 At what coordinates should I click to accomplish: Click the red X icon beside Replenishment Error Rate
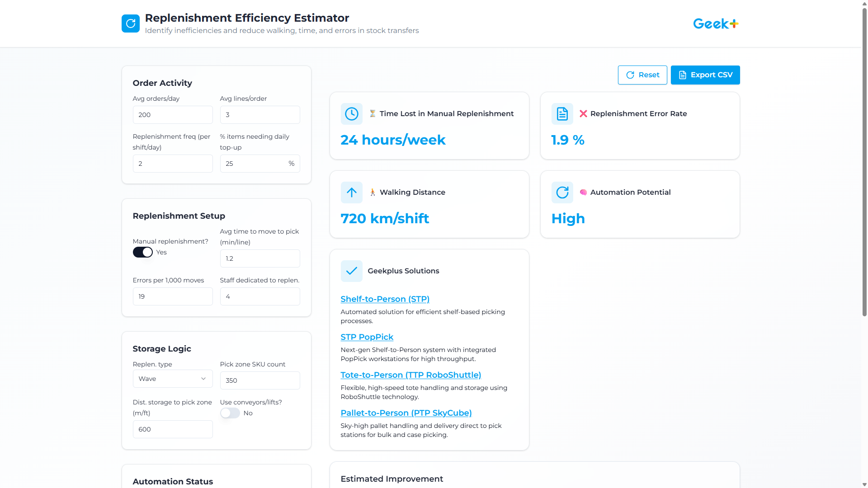click(x=583, y=114)
